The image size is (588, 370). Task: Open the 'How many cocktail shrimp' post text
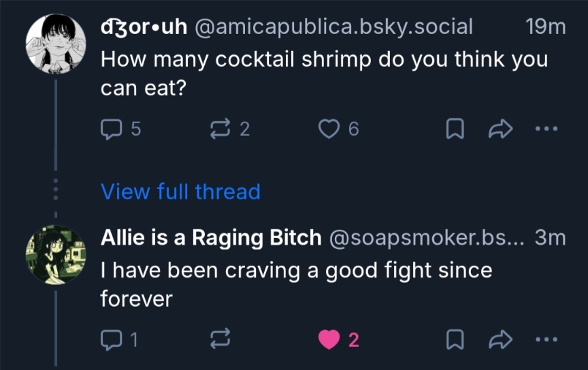click(324, 59)
